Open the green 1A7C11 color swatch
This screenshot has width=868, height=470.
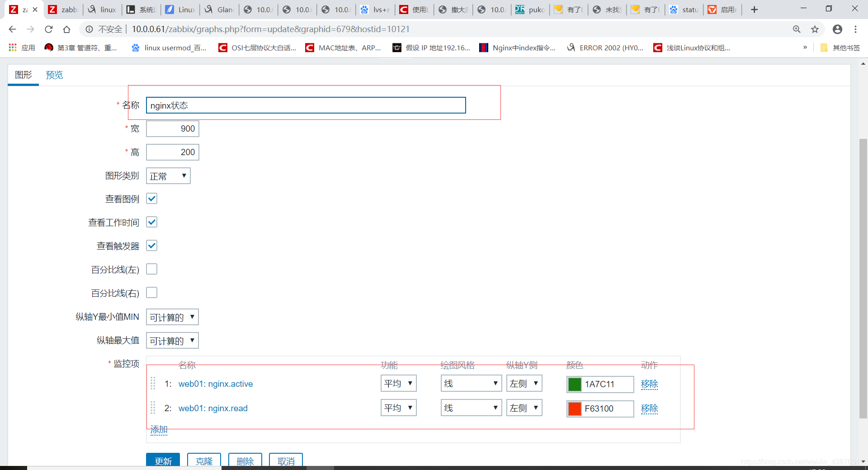click(574, 384)
